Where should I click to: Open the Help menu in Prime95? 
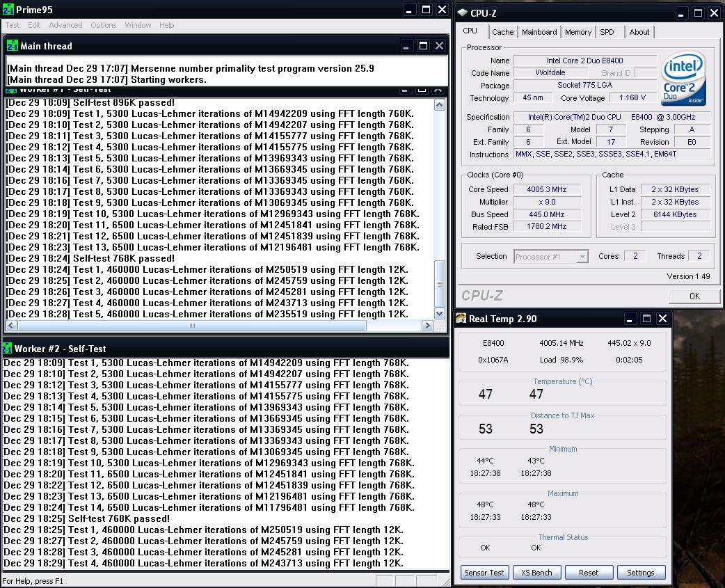pyautogui.click(x=166, y=25)
